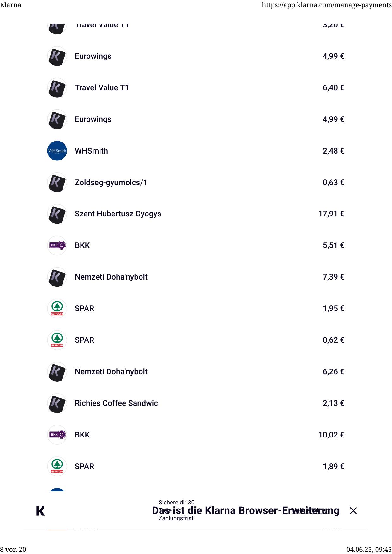Open the Mehr erfahren link in the banner
Viewport: 392px width, 554px height.
tap(310, 510)
